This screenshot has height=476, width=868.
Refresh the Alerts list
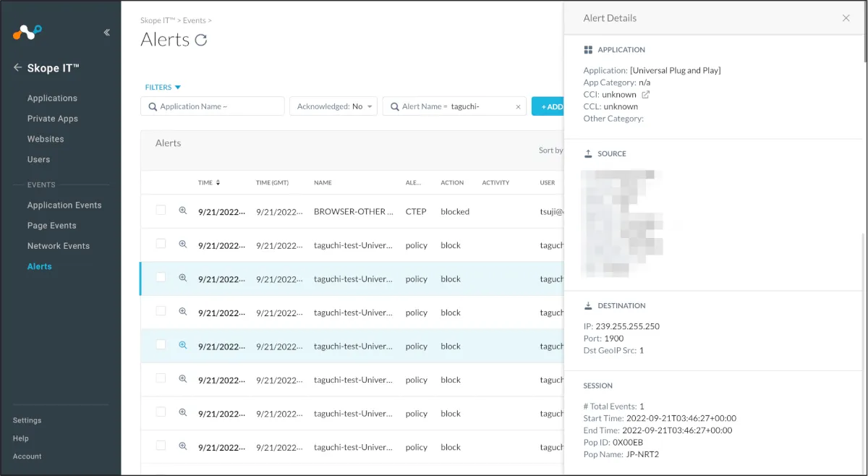click(201, 41)
